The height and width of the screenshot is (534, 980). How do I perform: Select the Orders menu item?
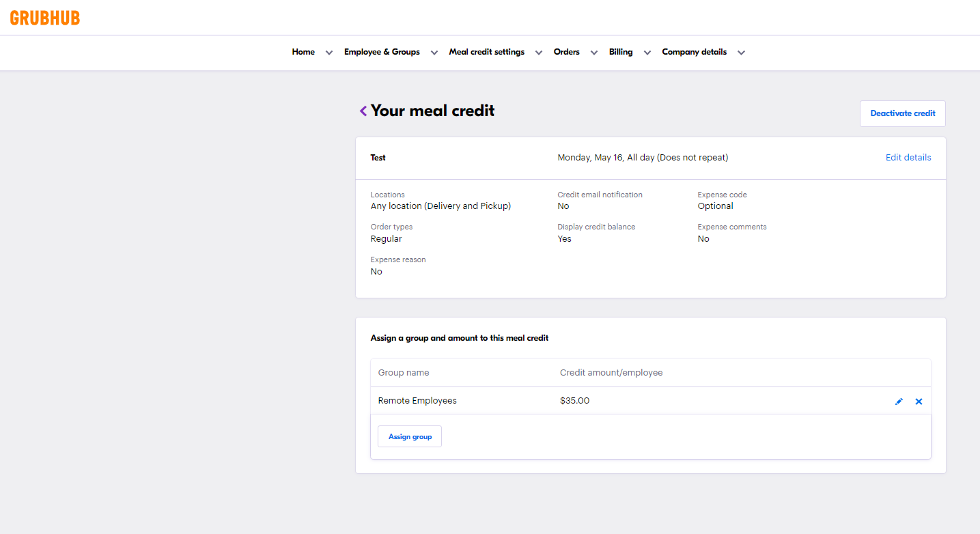point(566,52)
